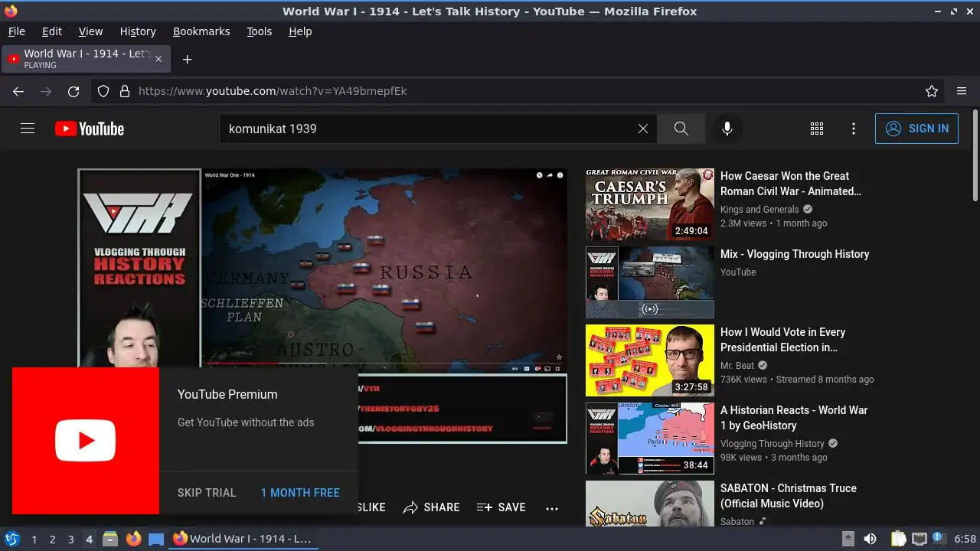
Task: Click 1 MONTH FREE offer
Action: click(300, 493)
